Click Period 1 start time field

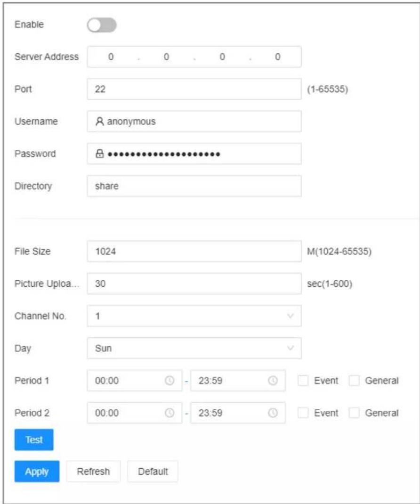click(x=134, y=381)
